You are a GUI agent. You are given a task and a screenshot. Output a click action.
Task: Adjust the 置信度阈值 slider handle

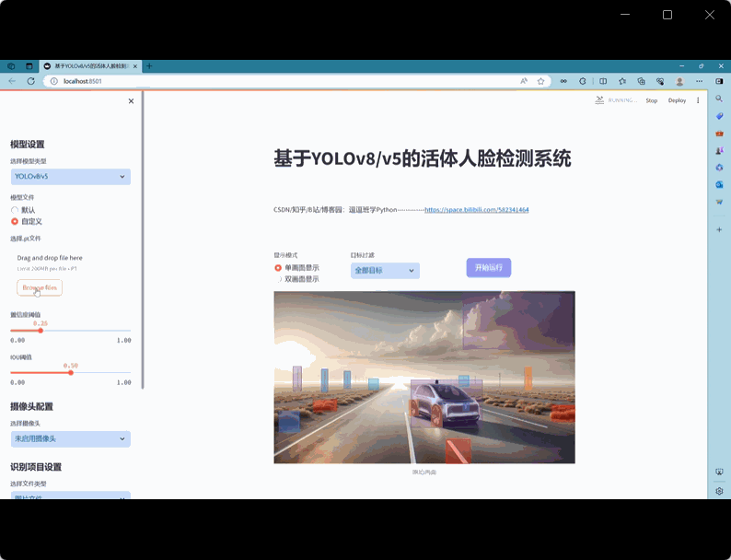click(x=41, y=331)
